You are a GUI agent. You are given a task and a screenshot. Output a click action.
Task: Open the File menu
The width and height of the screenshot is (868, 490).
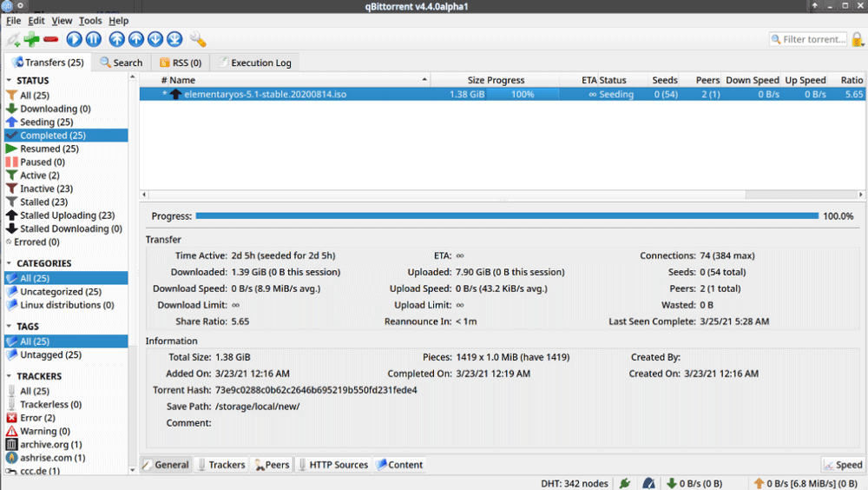pos(13,21)
